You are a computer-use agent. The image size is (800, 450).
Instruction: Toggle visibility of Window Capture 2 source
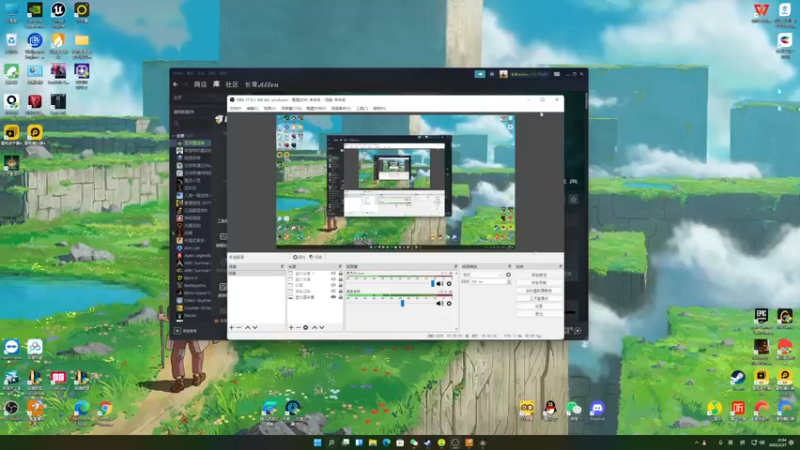click(x=333, y=273)
